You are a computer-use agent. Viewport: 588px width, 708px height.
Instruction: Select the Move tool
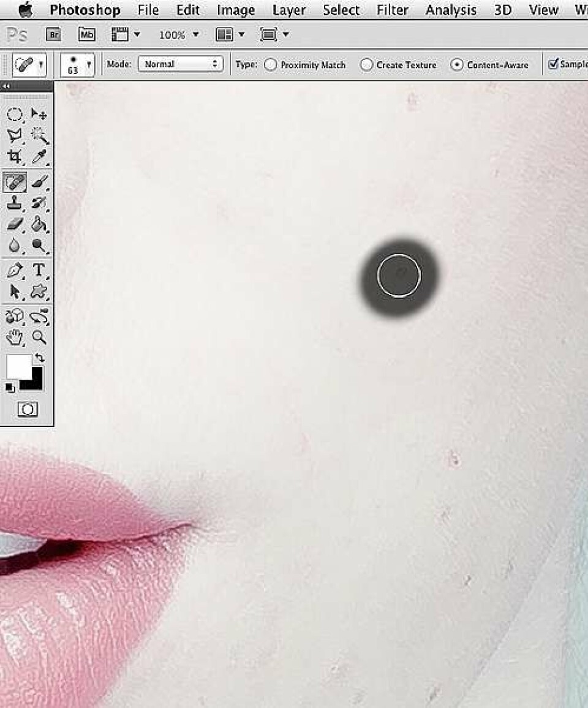pyautogui.click(x=39, y=115)
